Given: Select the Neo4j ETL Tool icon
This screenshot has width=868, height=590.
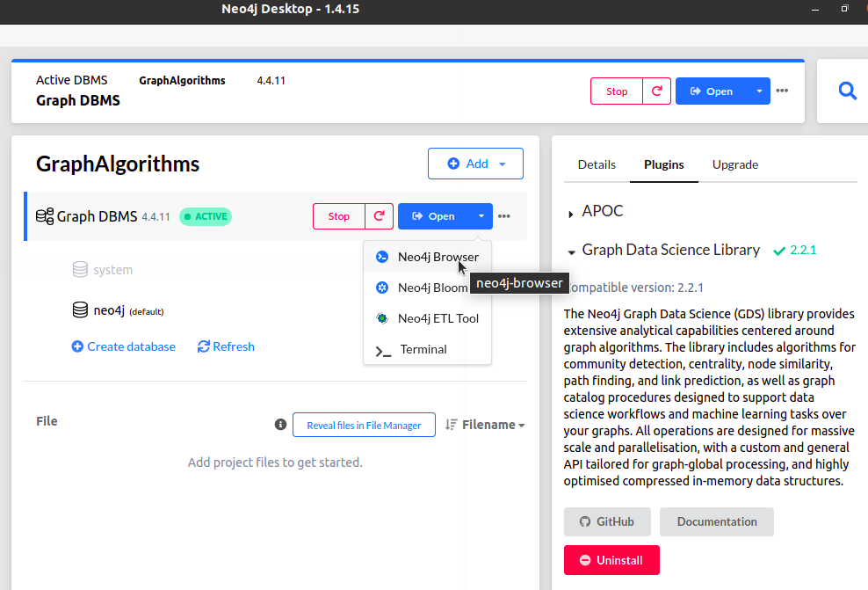Looking at the screenshot, I should [382, 318].
